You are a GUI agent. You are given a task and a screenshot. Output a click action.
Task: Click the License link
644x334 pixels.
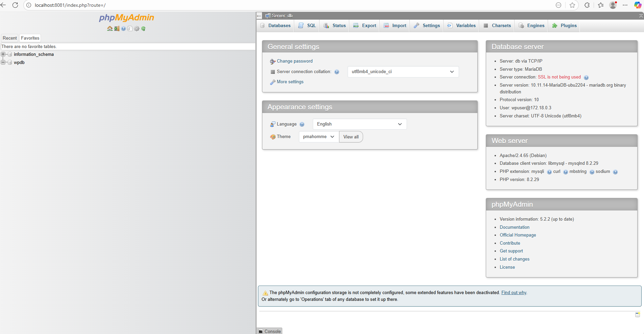507,267
